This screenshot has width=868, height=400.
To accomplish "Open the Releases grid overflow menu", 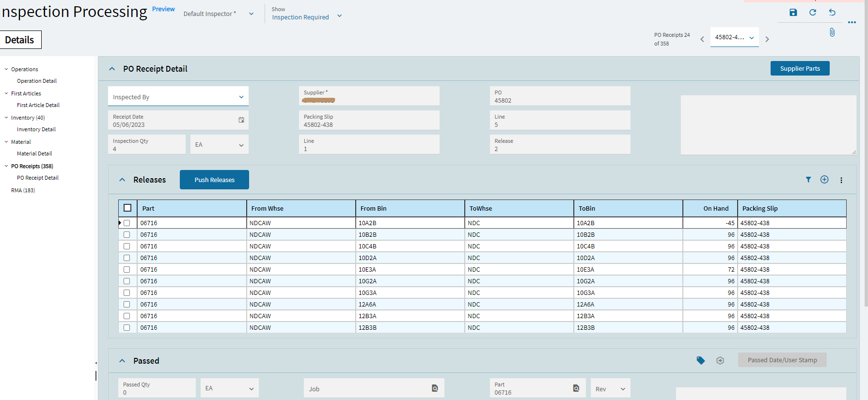I will [x=841, y=180].
